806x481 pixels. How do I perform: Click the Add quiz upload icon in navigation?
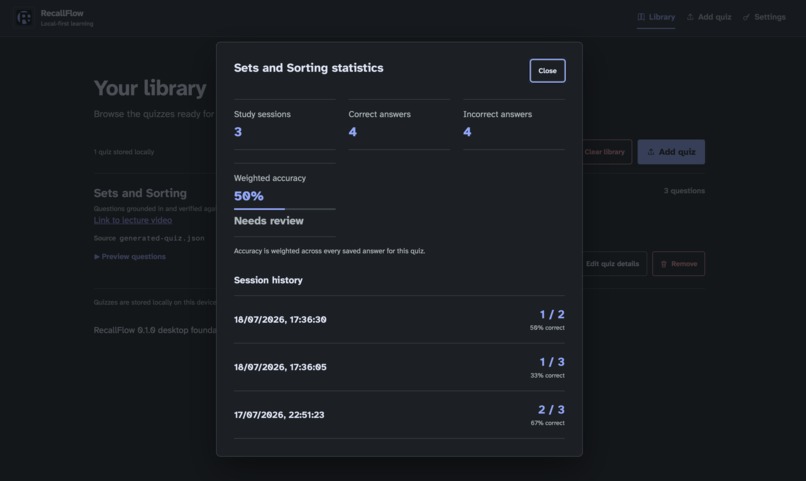690,17
